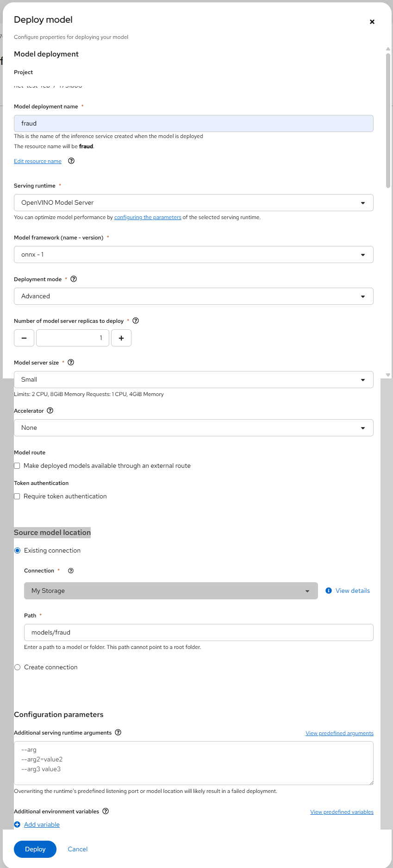393x868 pixels.
Task: Click Model server size help icon
Action: (71, 362)
